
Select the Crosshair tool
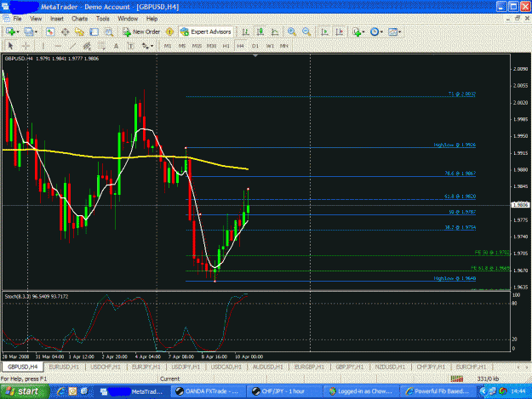pyautogui.click(x=26, y=46)
